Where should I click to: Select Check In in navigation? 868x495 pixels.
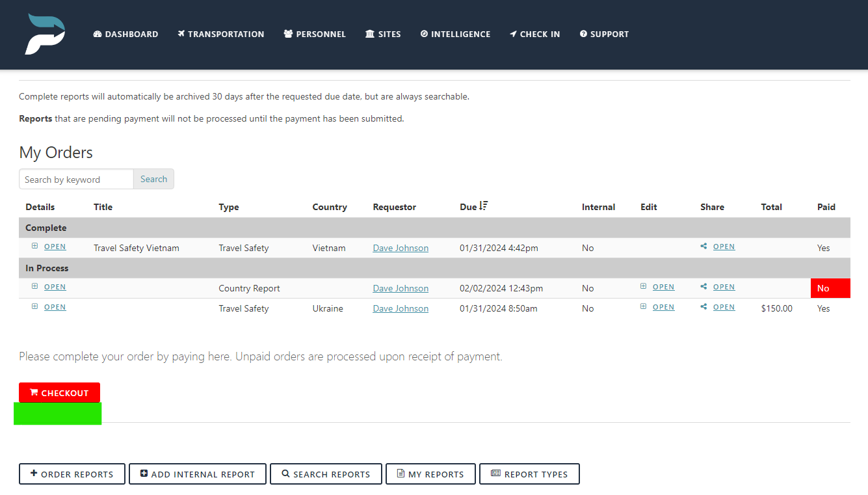pos(534,34)
